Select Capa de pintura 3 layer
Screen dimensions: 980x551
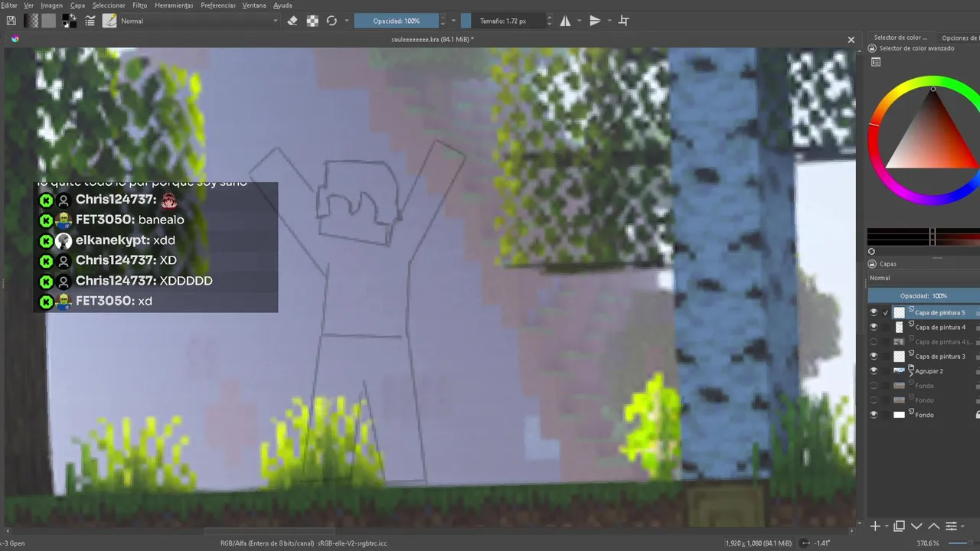(x=940, y=357)
